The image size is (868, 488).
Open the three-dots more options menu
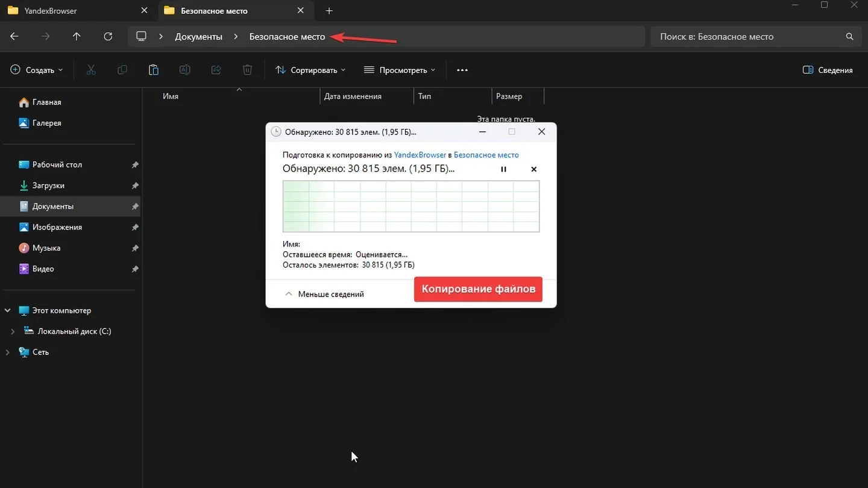coord(462,70)
